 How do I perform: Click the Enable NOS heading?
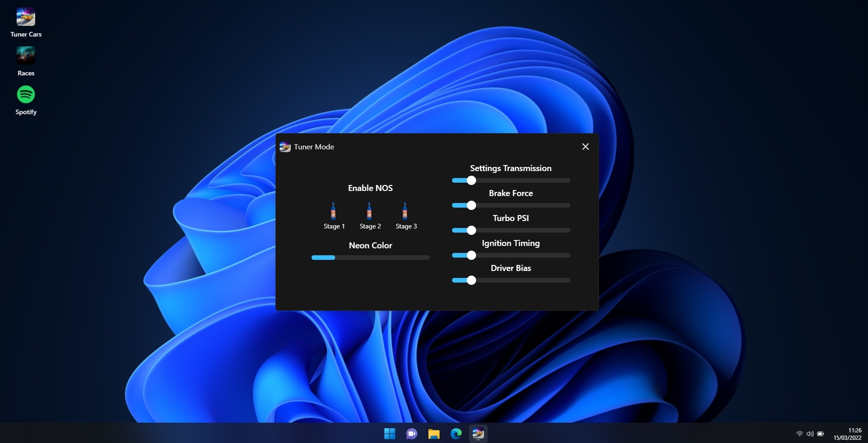pyautogui.click(x=370, y=188)
